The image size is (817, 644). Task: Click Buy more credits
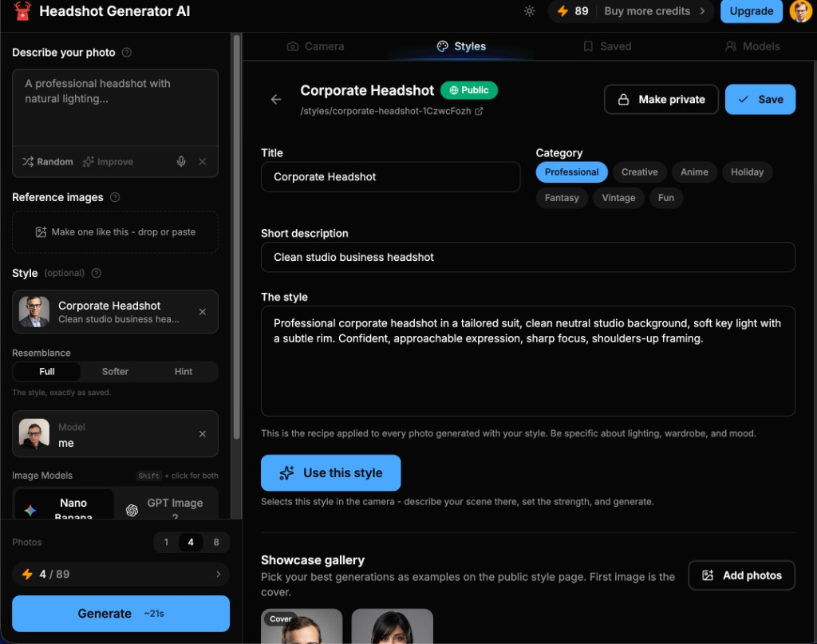pyautogui.click(x=654, y=11)
